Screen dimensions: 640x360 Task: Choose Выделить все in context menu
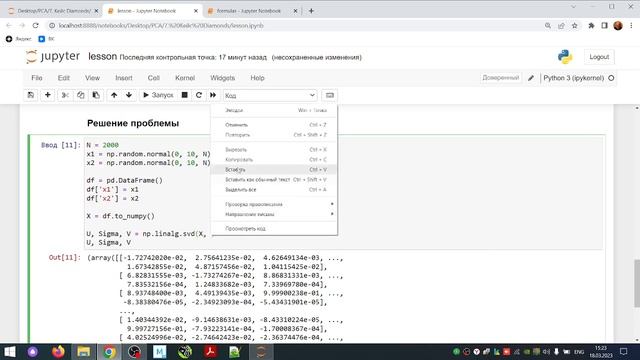(x=275, y=189)
